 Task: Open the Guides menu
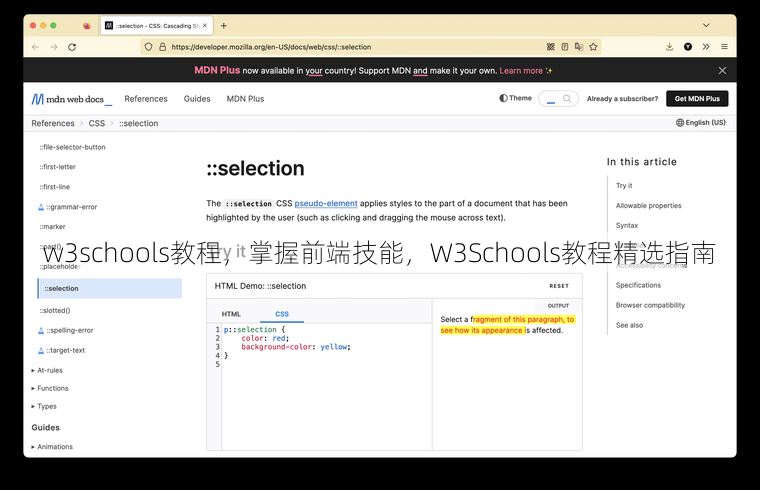point(197,99)
